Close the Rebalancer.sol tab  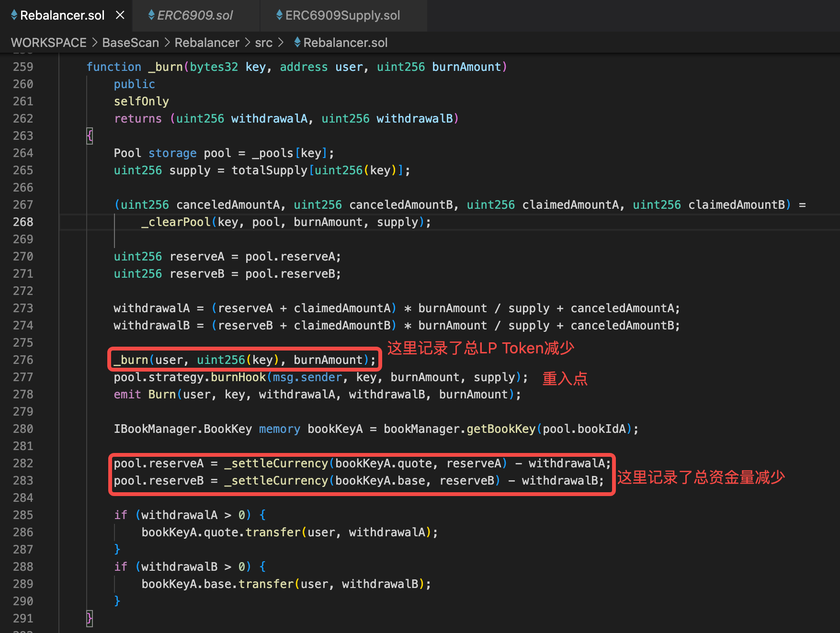click(120, 15)
